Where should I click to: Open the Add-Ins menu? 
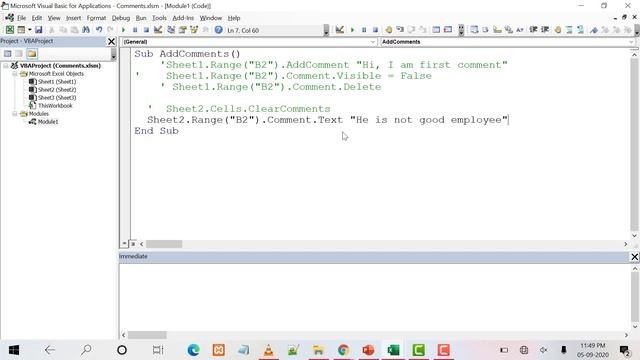183,18
